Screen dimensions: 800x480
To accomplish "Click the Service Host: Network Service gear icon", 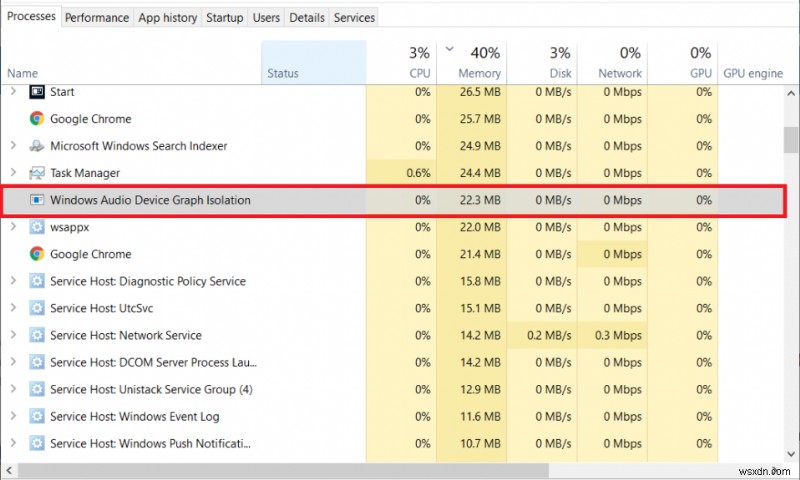I will 37,335.
